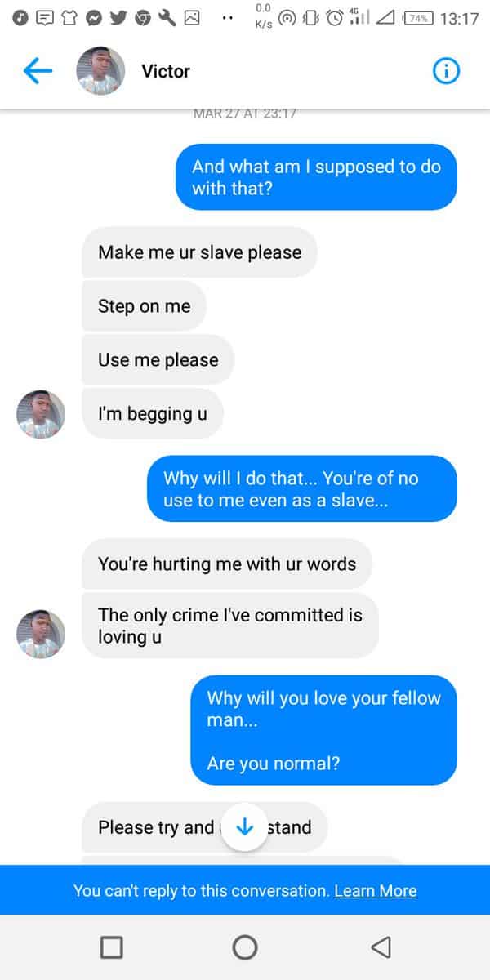
Task: Open the Learn More link
Action: [375, 890]
